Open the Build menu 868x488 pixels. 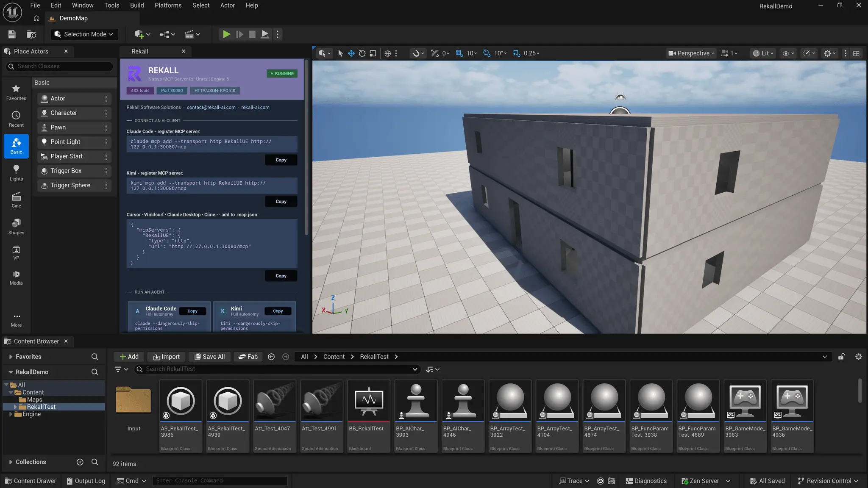pyautogui.click(x=137, y=6)
